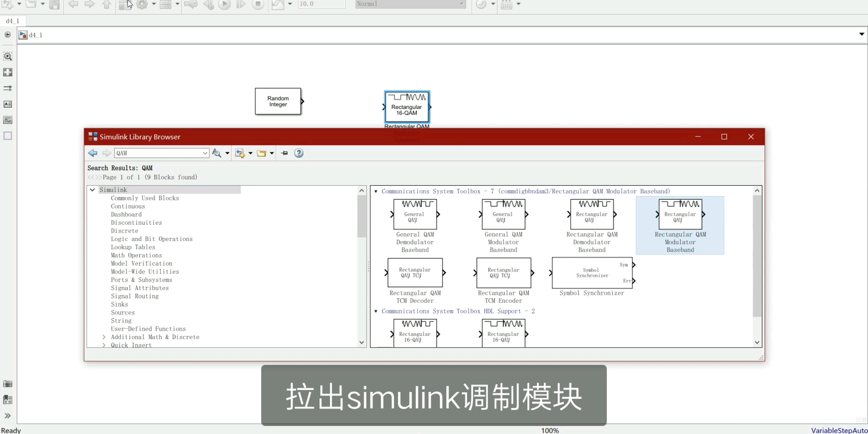The width and height of the screenshot is (868, 434).
Task: Select Math Operations in library tree
Action: coord(137,255)
